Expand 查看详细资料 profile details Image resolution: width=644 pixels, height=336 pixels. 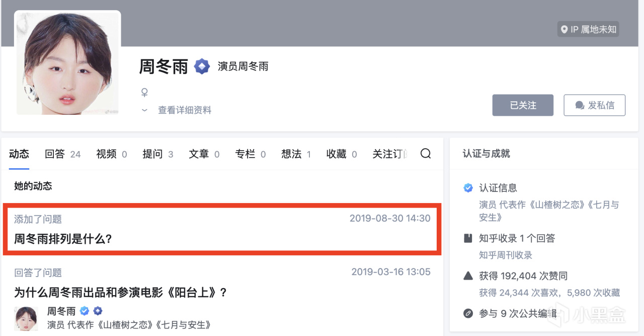coord(185,110)
